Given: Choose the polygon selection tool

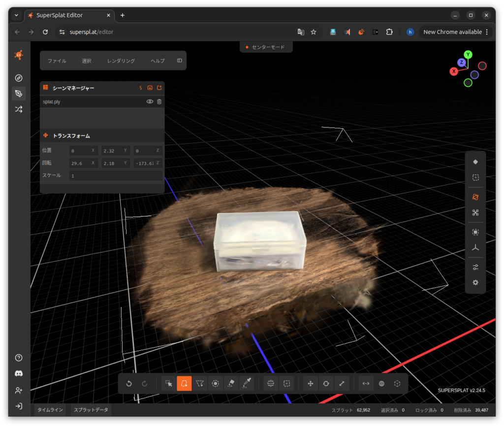Looking at the screenshot, I should click(200, 384).
